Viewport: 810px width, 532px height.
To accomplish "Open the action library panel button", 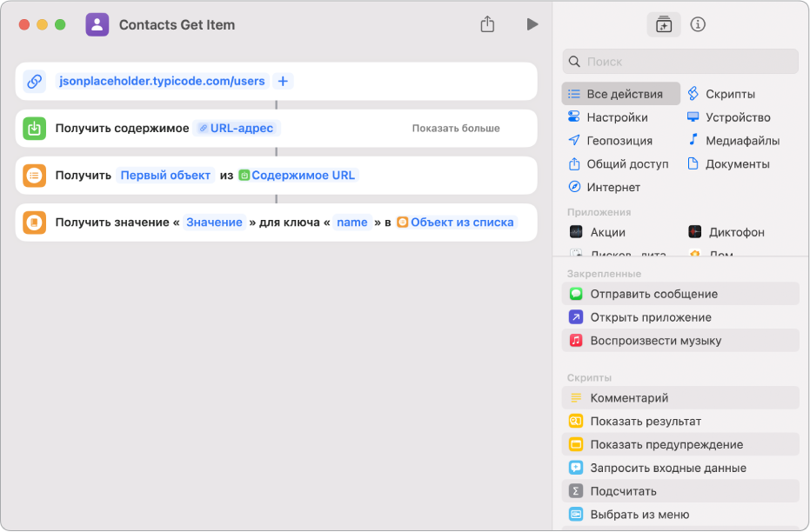I will point(663,24).
